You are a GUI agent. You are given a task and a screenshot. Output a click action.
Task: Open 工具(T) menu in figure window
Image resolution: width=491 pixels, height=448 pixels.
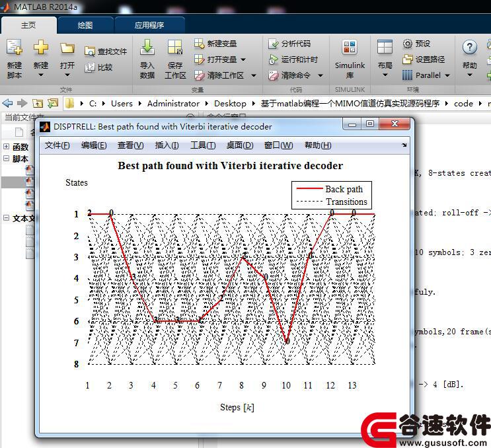(x=203, y=145)
